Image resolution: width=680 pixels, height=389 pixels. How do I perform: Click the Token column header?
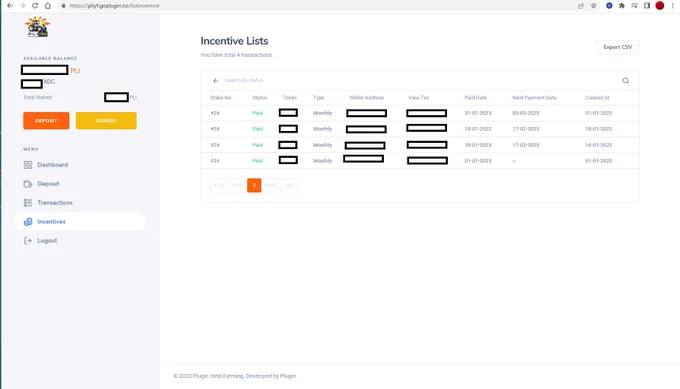click(290, 98)
